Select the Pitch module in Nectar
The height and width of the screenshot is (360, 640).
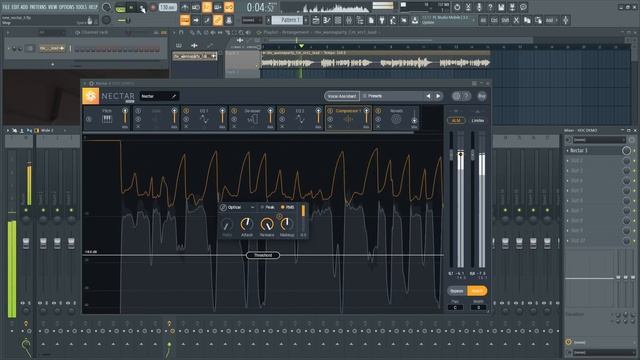tap(107, 119)
